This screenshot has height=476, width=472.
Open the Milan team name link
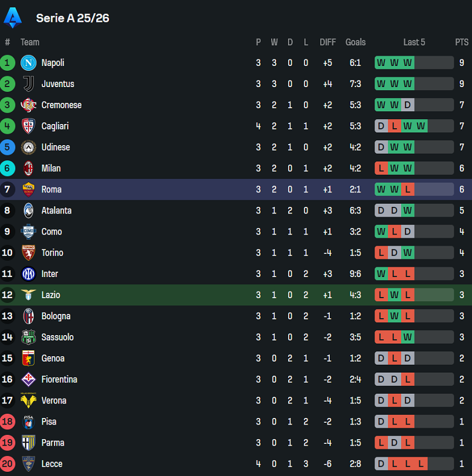[x=51, y=168]
